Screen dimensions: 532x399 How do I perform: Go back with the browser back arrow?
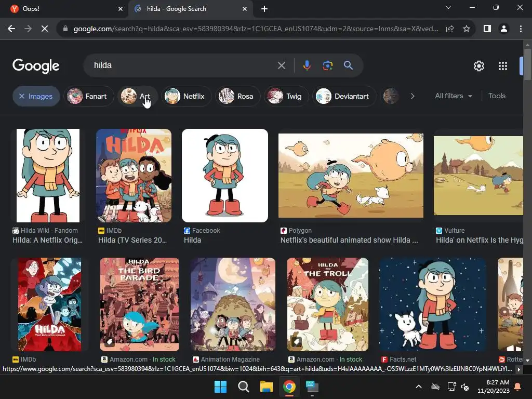(x=11, y=29)
